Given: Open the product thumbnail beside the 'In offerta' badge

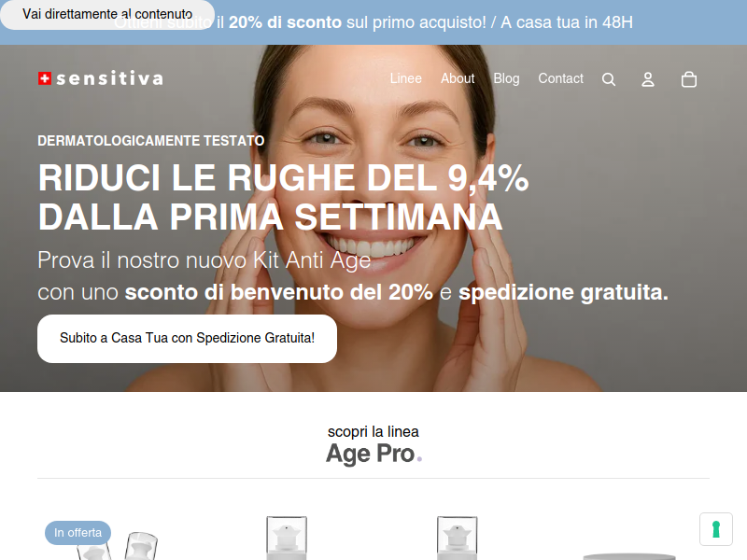Looking at the screenshot, I should point(117,545).
